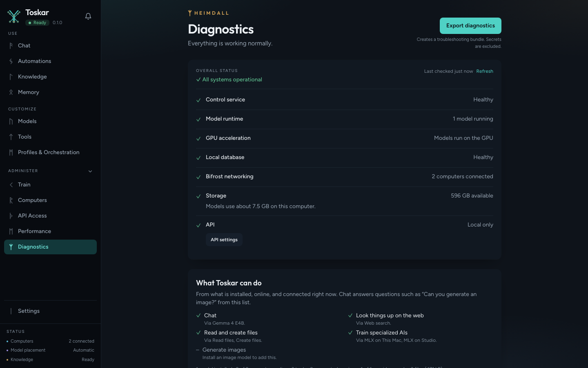The width and height of the screenshot is (588, 368).
Task: Click the Computers sidebar icon
Action: tap(11, 200)
